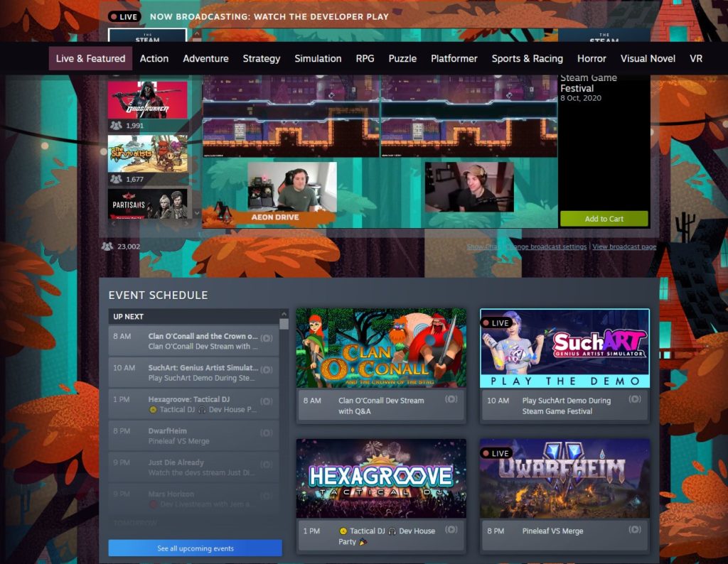Viewport: 728px width, 564px height.
Task: Select the Adventure category tab
Action: tap(205, 58)
